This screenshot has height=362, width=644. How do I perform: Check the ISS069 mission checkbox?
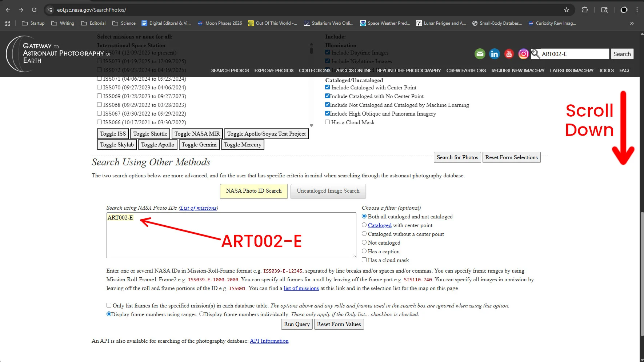click(x=99, y=96)
